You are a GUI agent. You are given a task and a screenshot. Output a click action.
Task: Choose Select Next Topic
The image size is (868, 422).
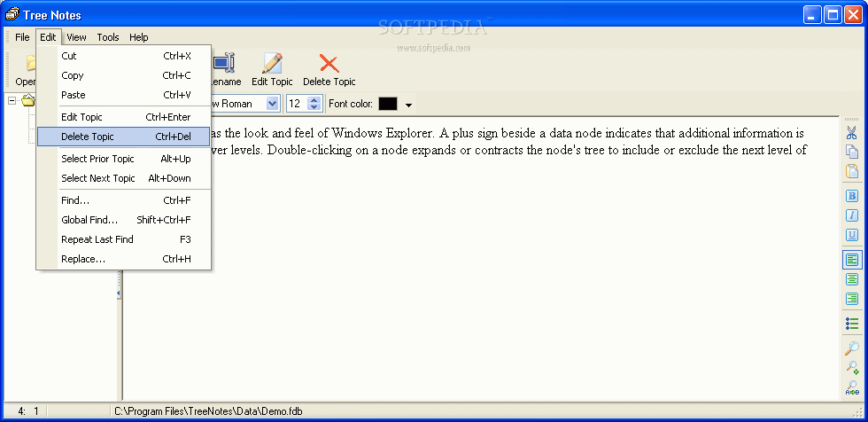click(123, 178)
